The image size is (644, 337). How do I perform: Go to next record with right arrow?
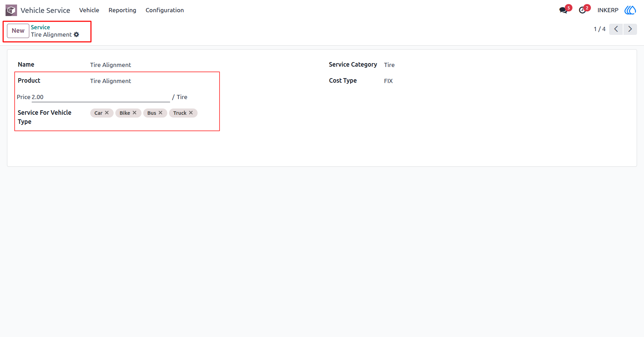tap(630, 29)
